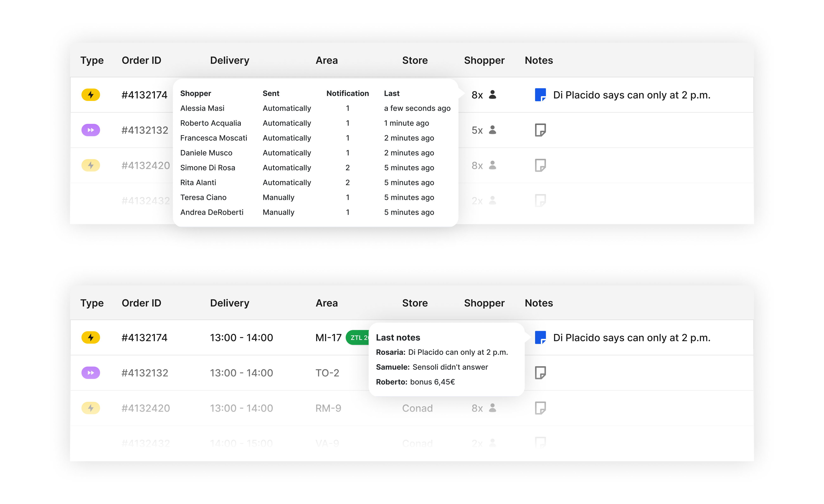The width and height of the screenshot is (824, 504).
Task: Click 5x shopper person icon in top table
Action: point(492,130)
